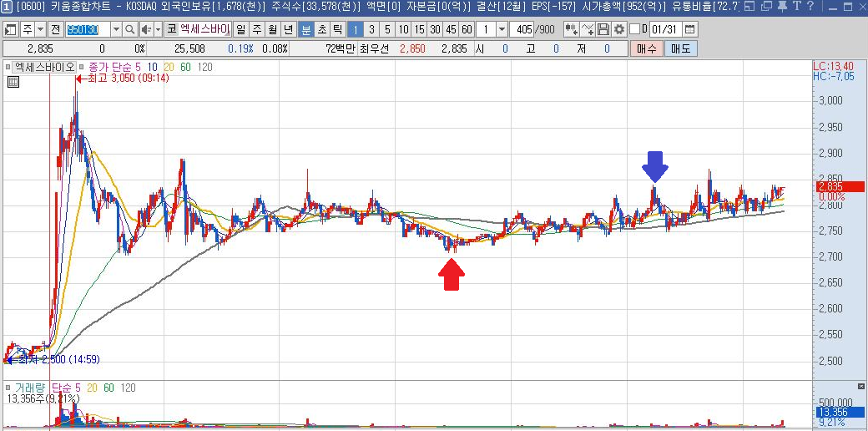Select the 3 minute interval tab
Screen dimensions: 868x431
coord(371,29)
